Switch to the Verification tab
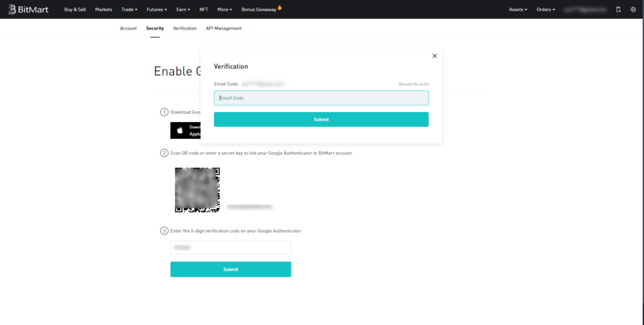 pyautogui.click(x=185, y=28)
